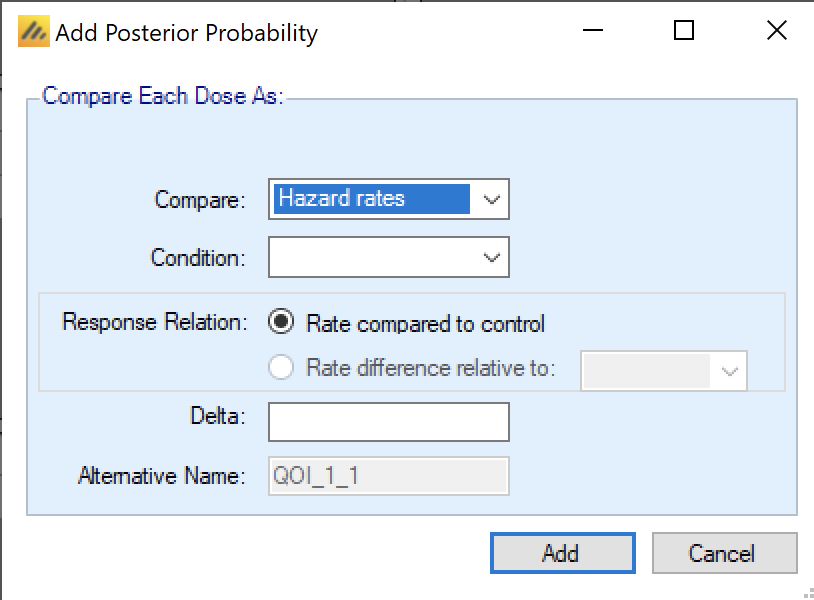Click the 'Compare Each Dose As:' group heading
Image resolution: width=814 pixels, height=600 pixels.
(164, 97)
